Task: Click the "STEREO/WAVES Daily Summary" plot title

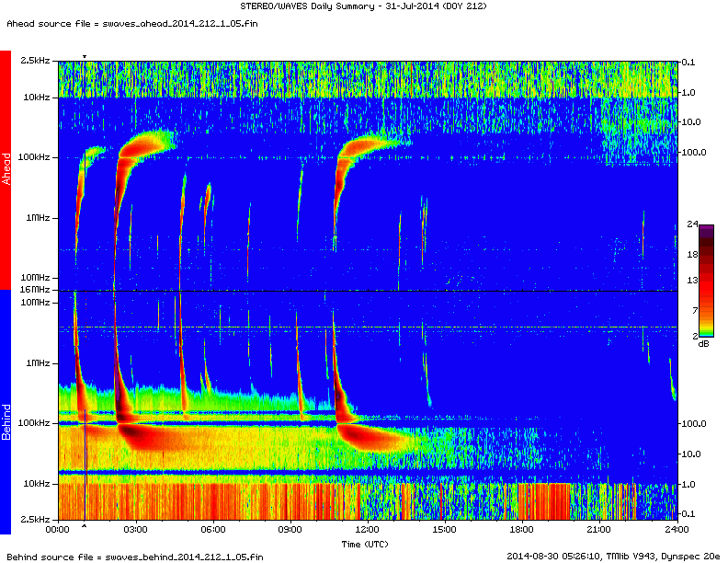Action: coord(363,6)
